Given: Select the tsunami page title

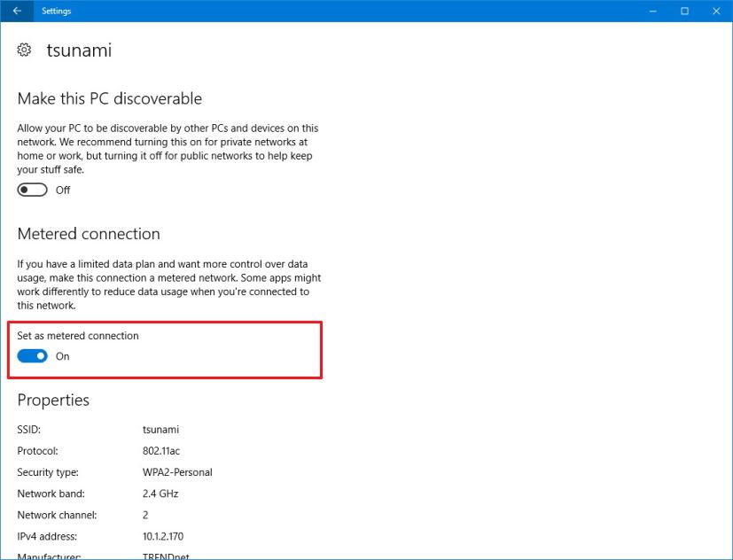Looking at the screenshot, I should (x=79, y=50).
